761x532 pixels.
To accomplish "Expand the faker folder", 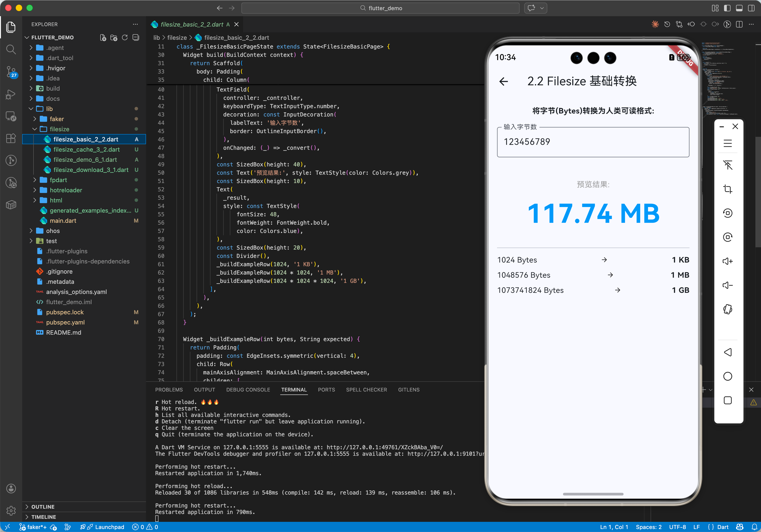I will coord(57,119).
